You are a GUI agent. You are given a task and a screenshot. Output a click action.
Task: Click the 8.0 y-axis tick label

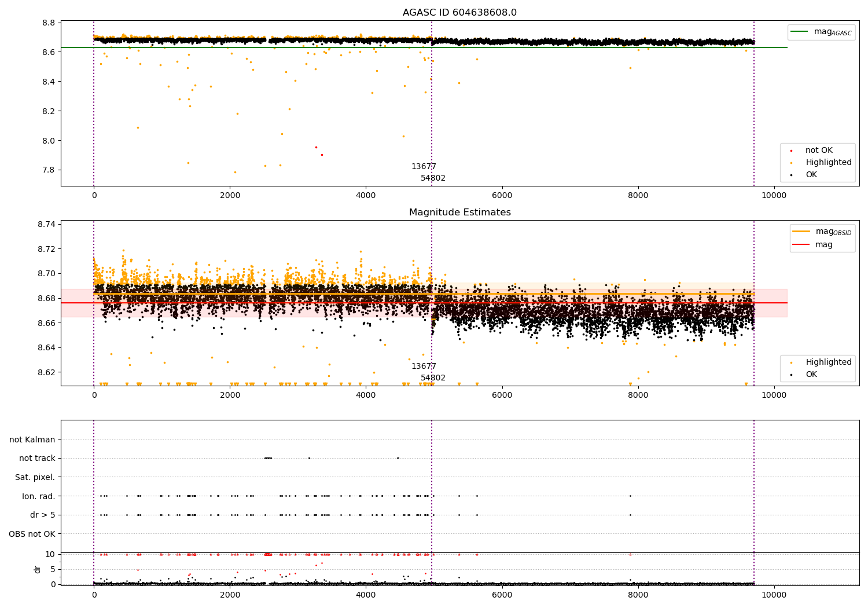click(x=49, y=141)
